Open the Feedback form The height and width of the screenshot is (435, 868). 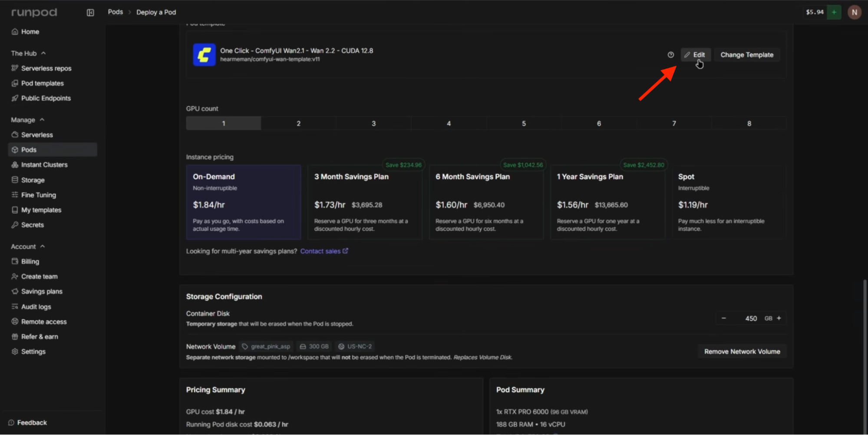(x=27, y=423)
